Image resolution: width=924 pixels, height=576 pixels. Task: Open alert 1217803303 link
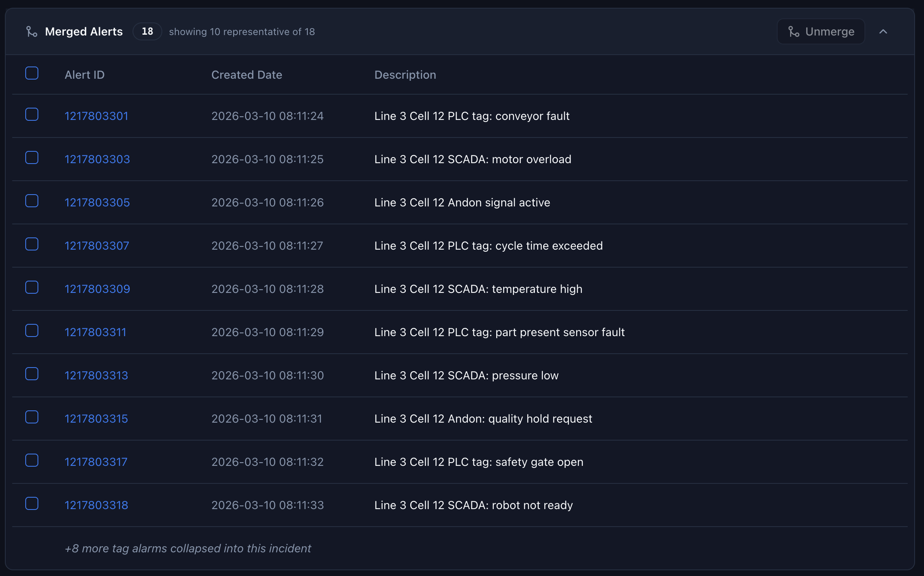[x=97, y=159]
